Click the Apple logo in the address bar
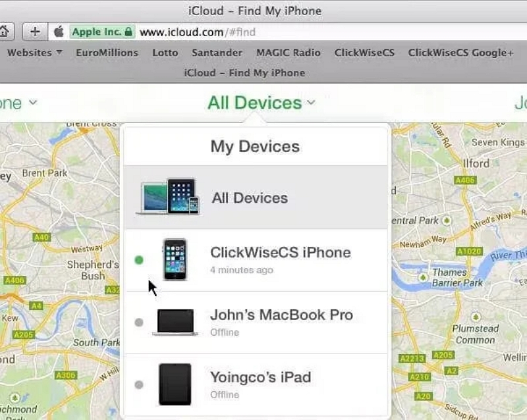527x420 pixels. [x=59, y=30]
